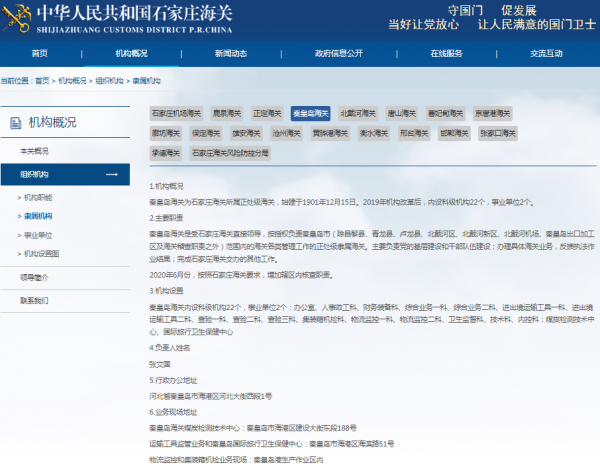Viewport: 600px width, 471px height.
Task: Click 首页 in the breadcrumb trail
Action: coord(41,80)
